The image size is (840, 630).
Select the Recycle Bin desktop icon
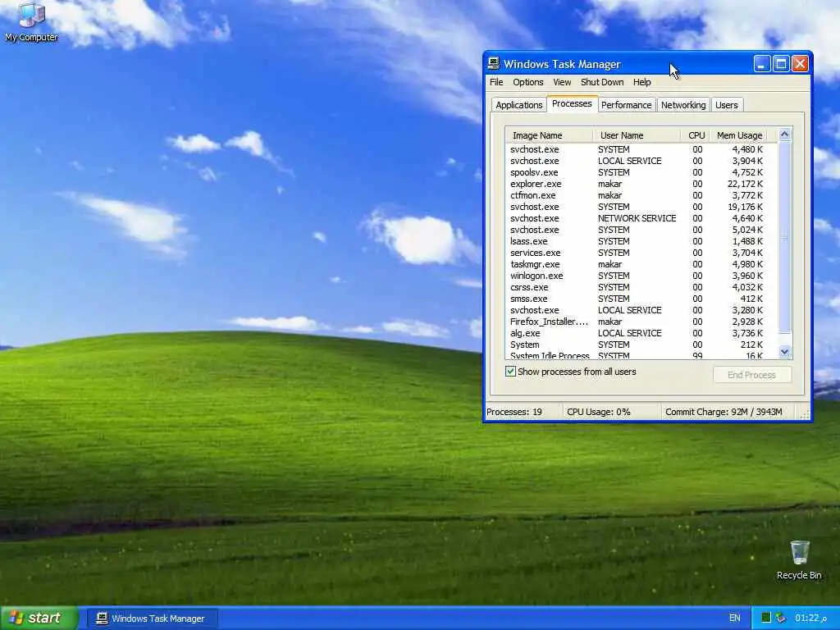[x=799, y=560]
